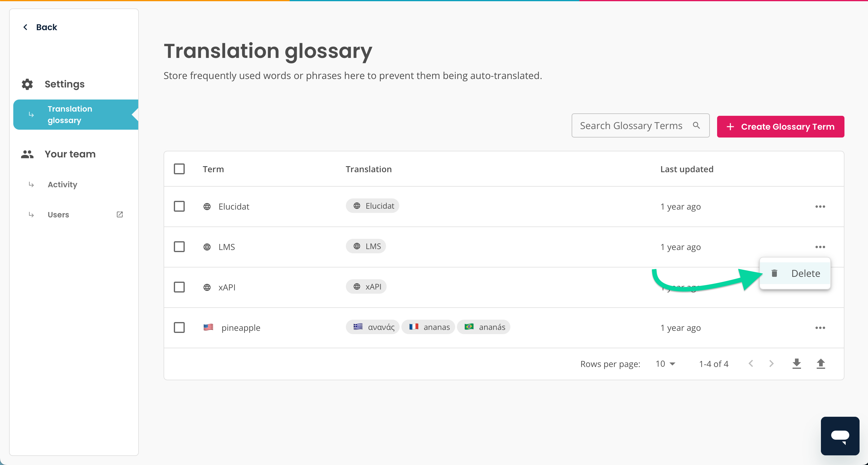Viewport: 868px width, 465px height.
Task: Click the Portuguese ananás translation chip
Action: click(x=483, y=327)
